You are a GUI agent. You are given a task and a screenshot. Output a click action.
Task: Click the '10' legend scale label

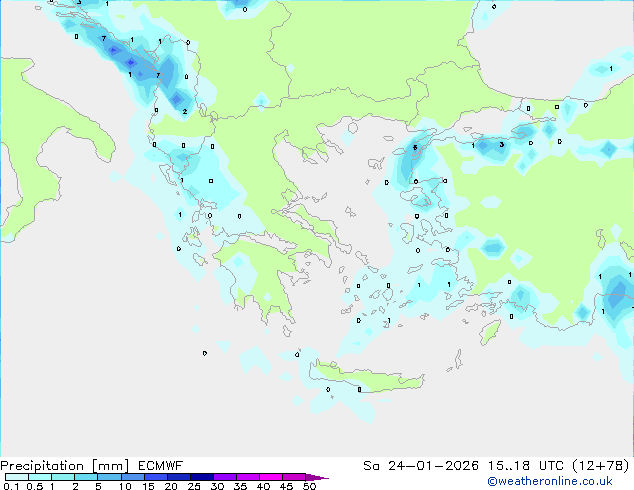(x=125, y=486)
